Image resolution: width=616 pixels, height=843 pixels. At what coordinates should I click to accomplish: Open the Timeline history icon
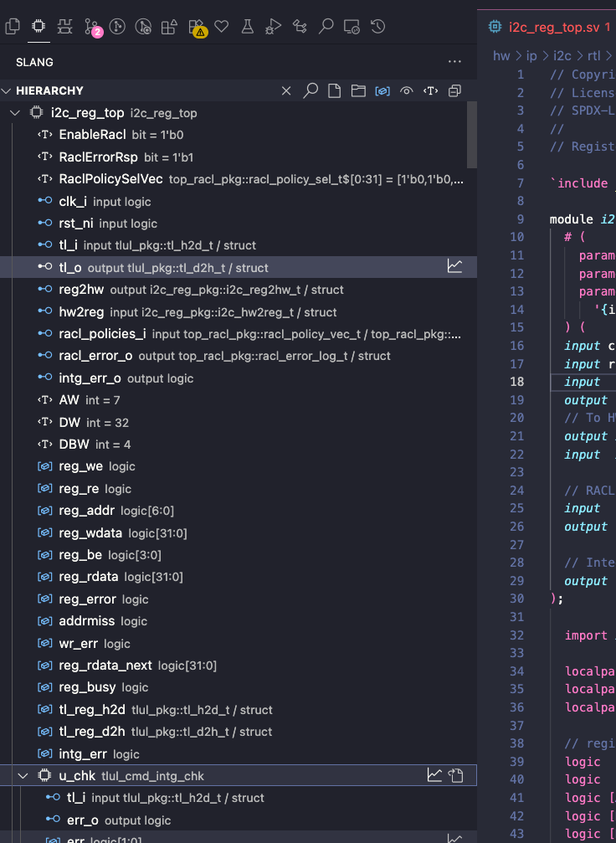click(377, 27)
